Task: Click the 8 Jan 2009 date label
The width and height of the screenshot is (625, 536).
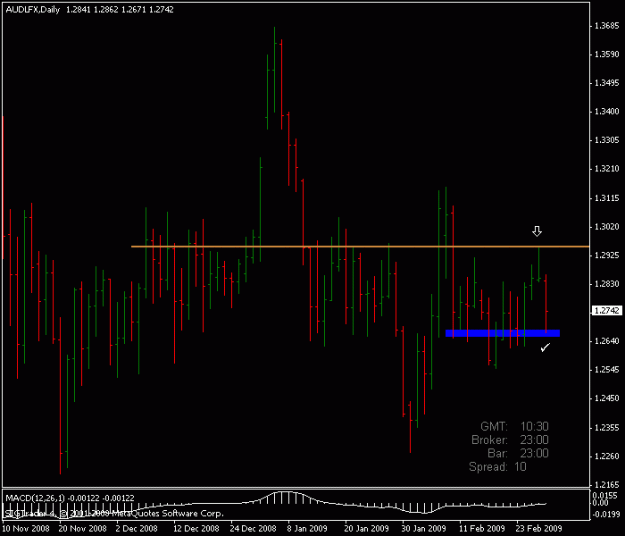Action: pyautogui.click(x=307, y=529)
